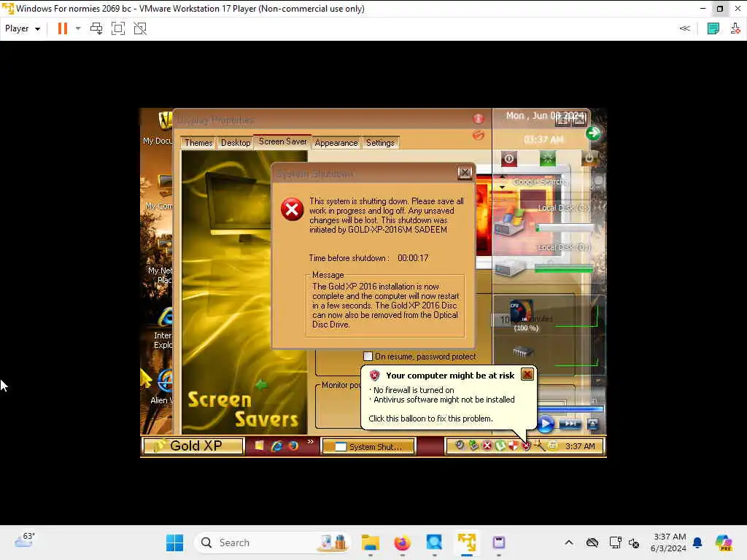Click the double-chevron collapse icon in VMware toolbar

(684, 28)
